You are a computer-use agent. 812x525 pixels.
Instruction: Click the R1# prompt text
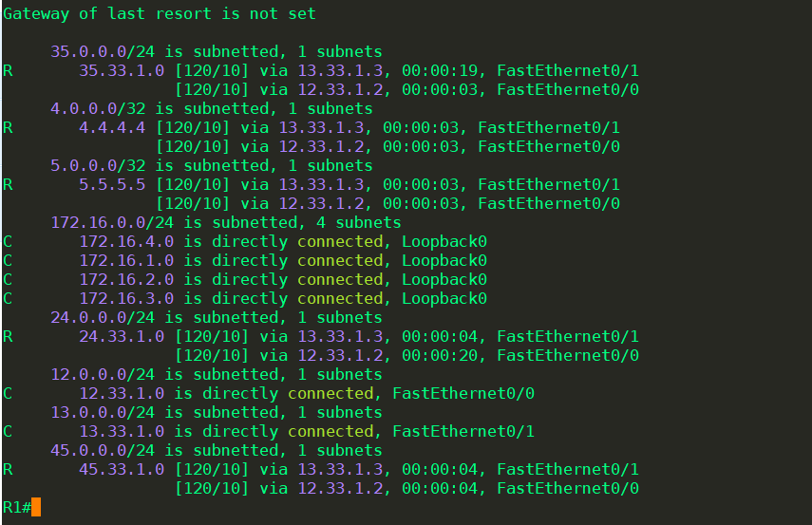tap(16, 507)
